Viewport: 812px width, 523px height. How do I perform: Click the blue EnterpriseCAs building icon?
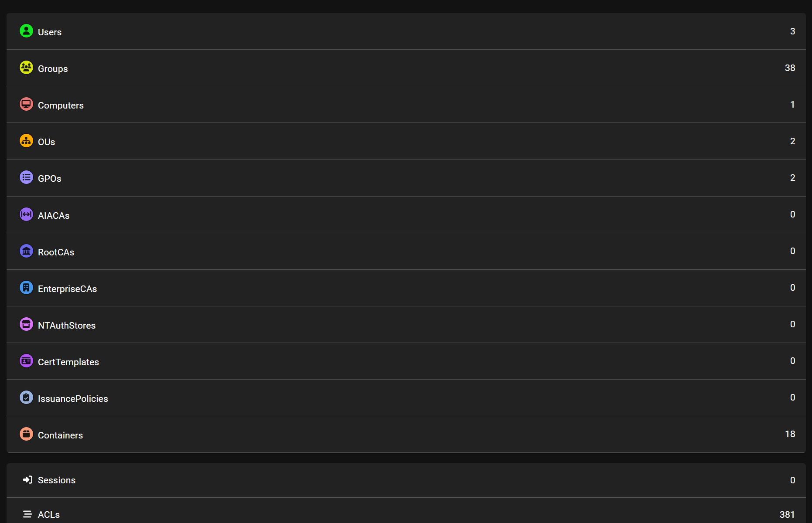[x=26, y=288]
